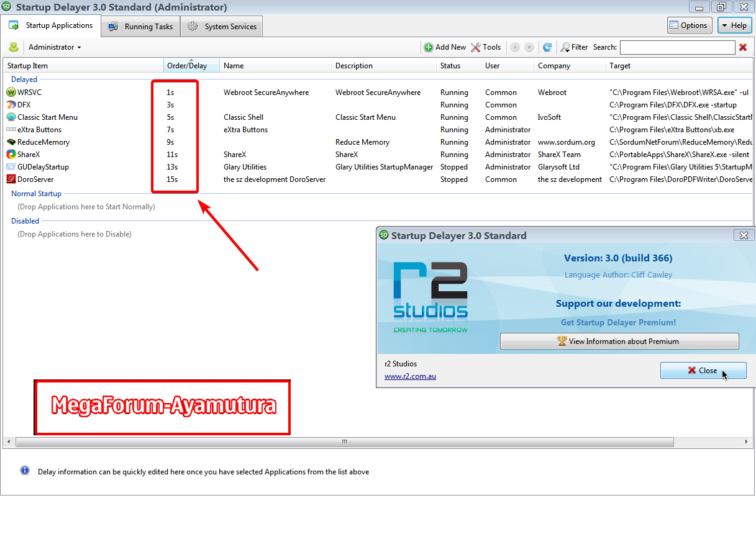Click the Normal Startup group header
Viewport: 756px width, 552px height.
coord(37,194)
